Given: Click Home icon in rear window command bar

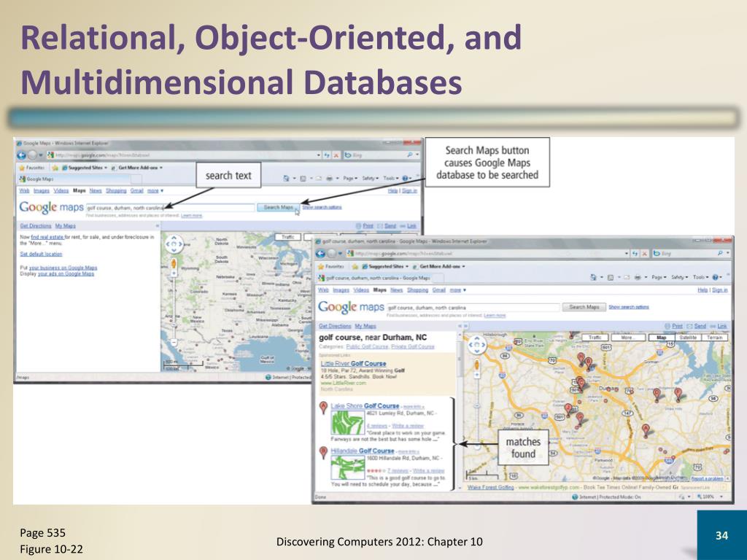Looking at the screenshot, I should [286, 178].
